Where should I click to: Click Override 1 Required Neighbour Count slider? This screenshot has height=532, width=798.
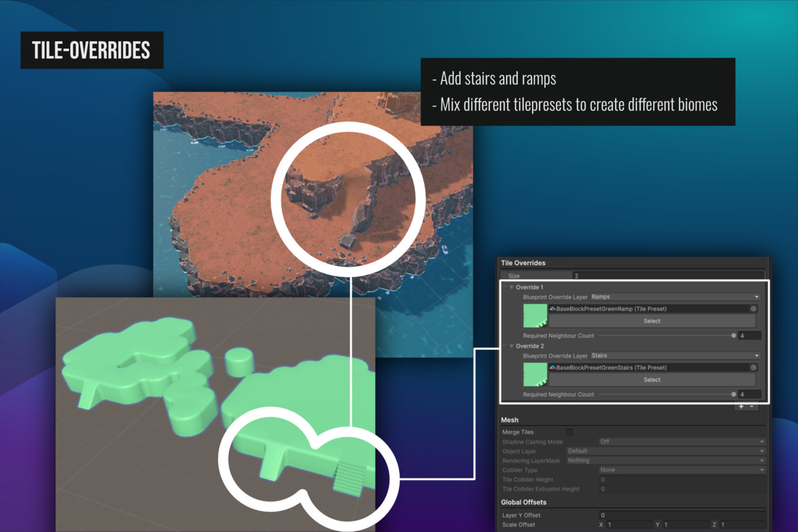coord(666,336)
